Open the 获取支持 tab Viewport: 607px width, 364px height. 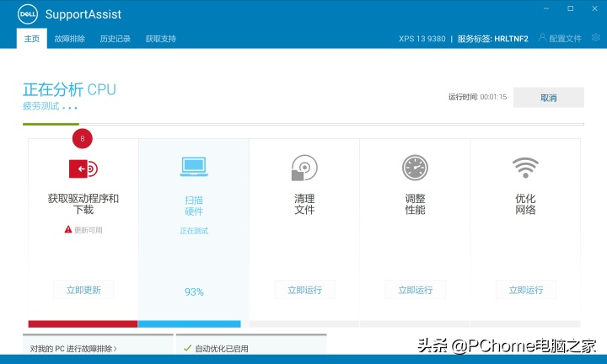(161, 39)
